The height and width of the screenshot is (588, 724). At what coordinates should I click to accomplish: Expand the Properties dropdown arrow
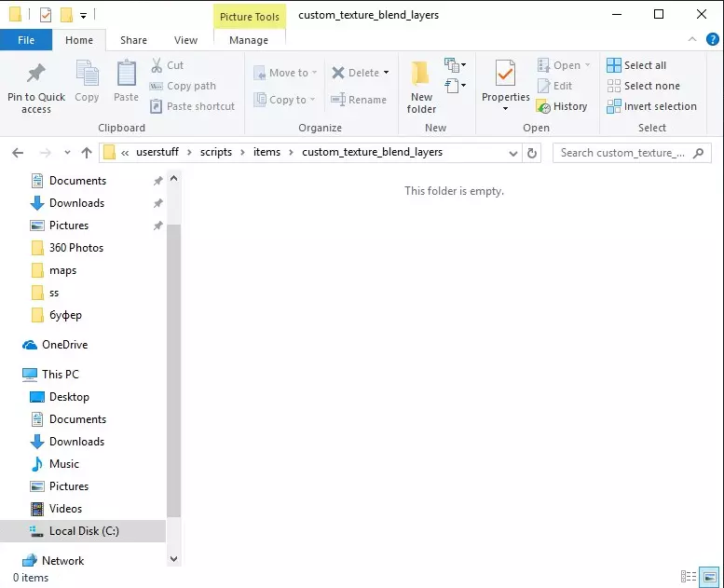click(x=505, y=108)
